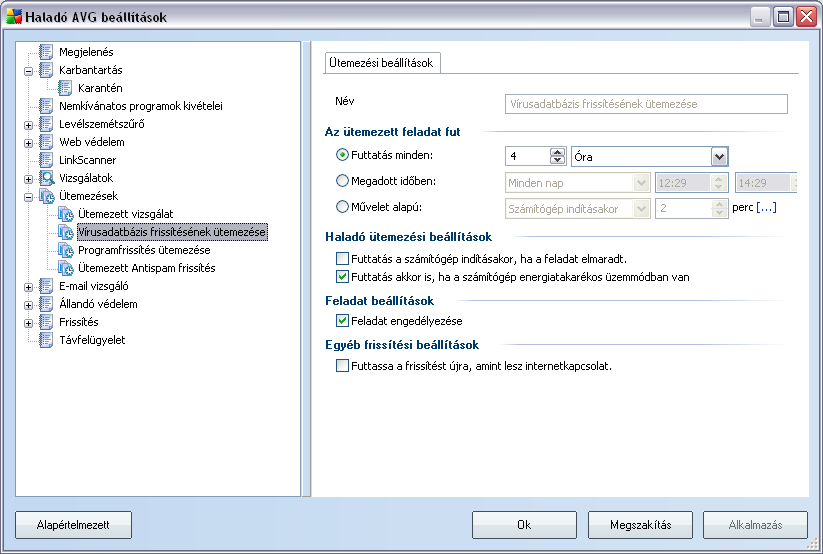The image size is (823, 554).
Task: Click the Ok button
Action: point(524,525)
